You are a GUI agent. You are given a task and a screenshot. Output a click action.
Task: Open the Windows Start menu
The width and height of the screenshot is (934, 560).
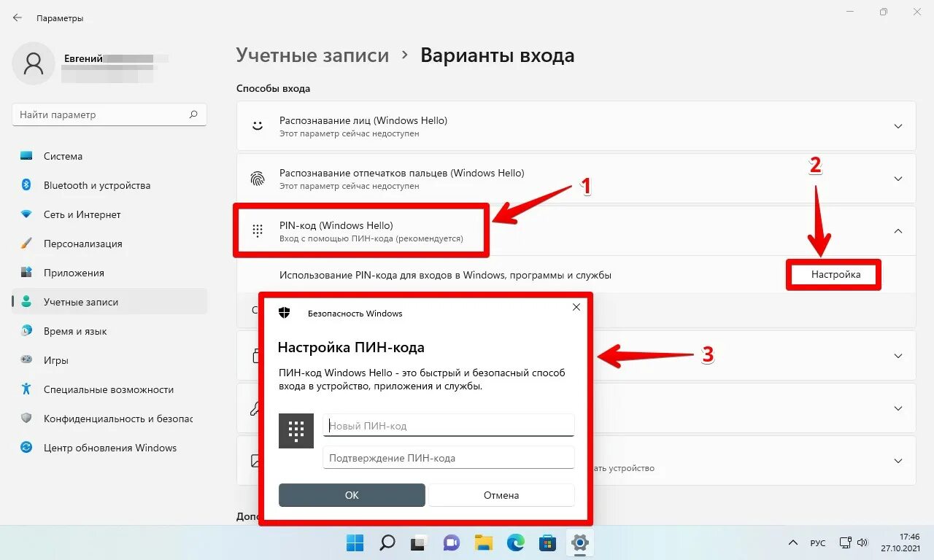355,542
